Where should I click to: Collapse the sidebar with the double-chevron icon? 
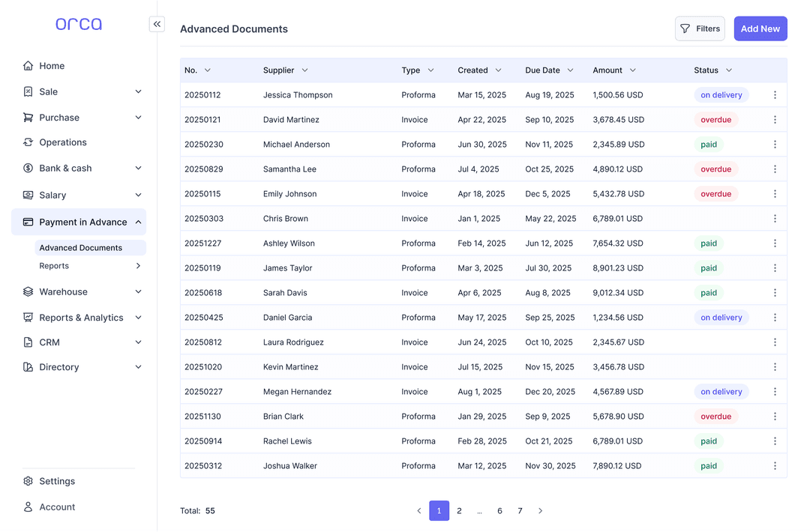pos(157,23)
